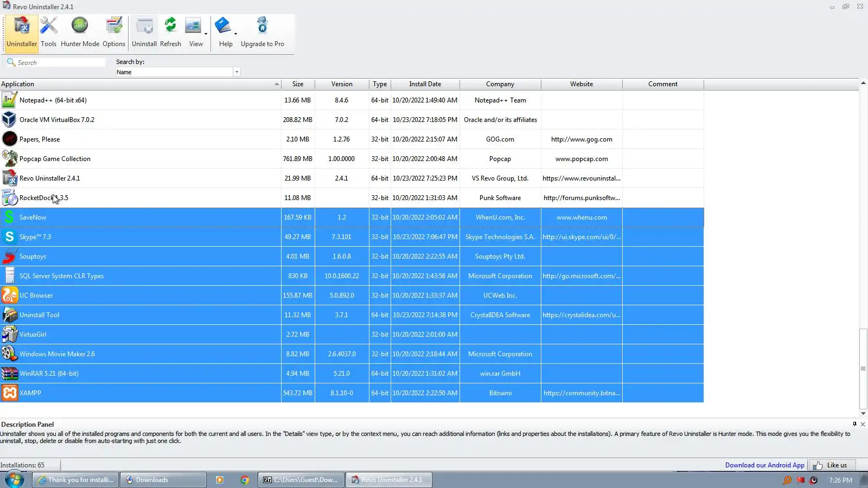Toggle the sort arrow on the Application column

277,84
